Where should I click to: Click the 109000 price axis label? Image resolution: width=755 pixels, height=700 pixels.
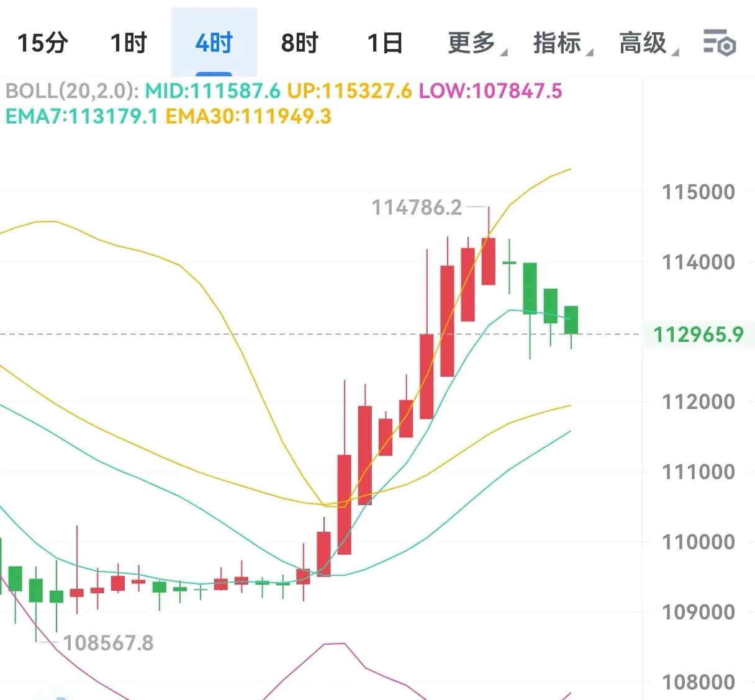click(698, 612)
